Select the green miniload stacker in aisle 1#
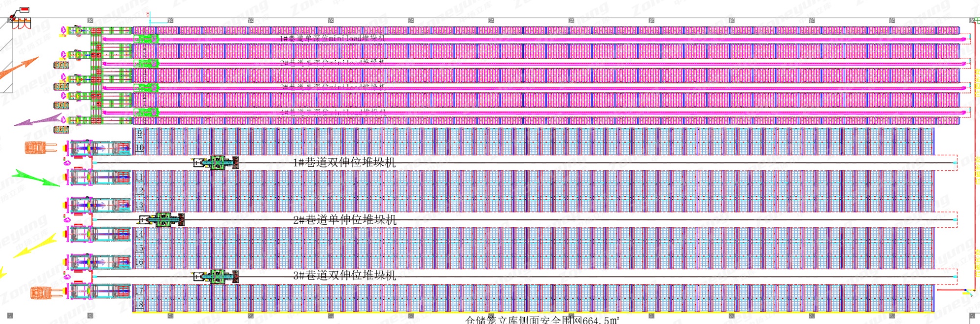Viewport: 980px width, 324px height. (146, 39)
